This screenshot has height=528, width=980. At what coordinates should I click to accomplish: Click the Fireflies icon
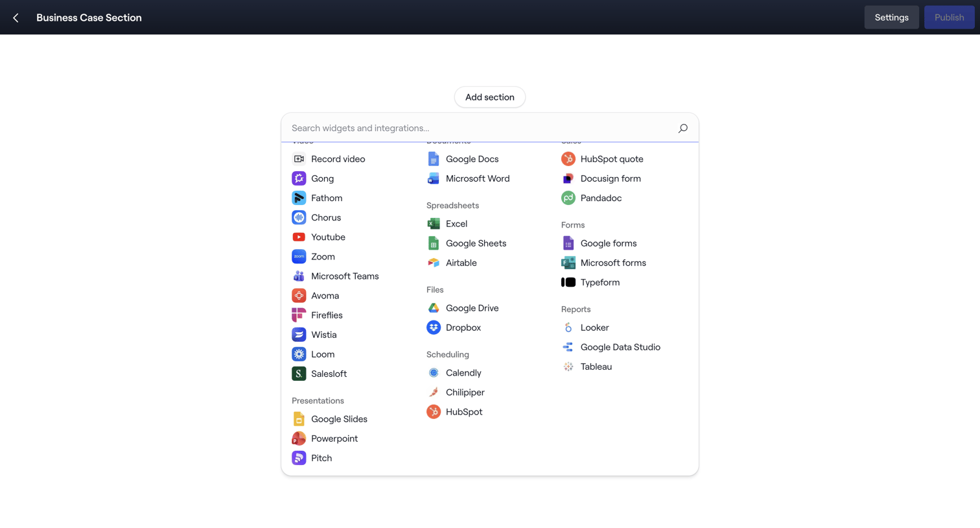click(299, 315)
